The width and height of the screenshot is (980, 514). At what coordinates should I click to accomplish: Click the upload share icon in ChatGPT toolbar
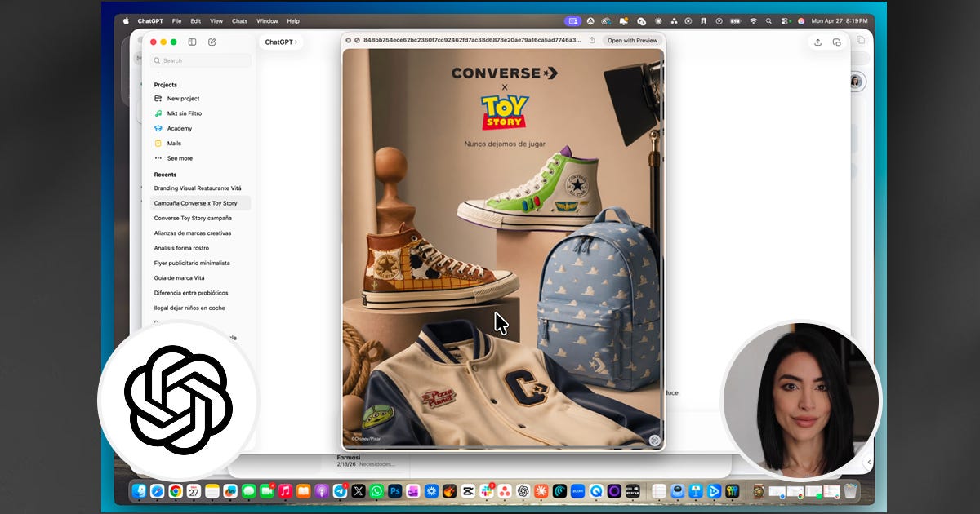[817, 42]
